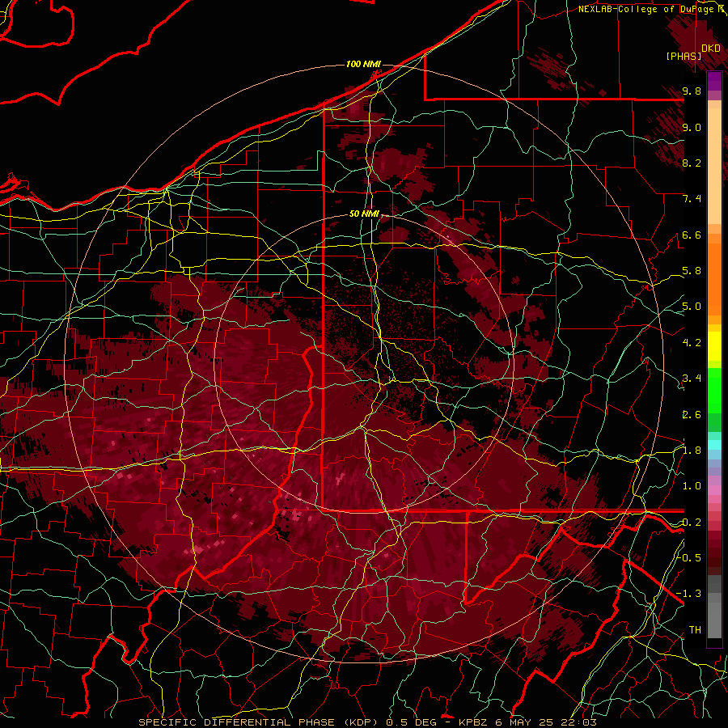Click the 2.6 value on the color scale

[x=692, y=415]
